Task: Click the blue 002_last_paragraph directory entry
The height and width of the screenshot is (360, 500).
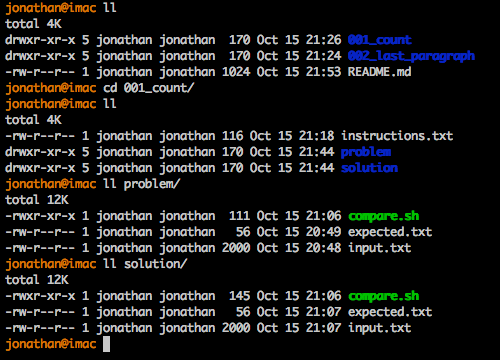Action: [411, 56]
